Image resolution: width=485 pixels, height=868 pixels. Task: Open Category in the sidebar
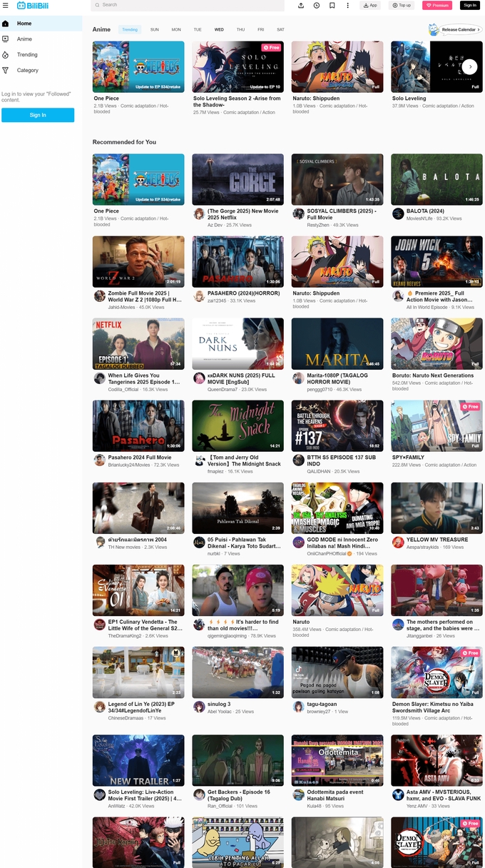28,71
